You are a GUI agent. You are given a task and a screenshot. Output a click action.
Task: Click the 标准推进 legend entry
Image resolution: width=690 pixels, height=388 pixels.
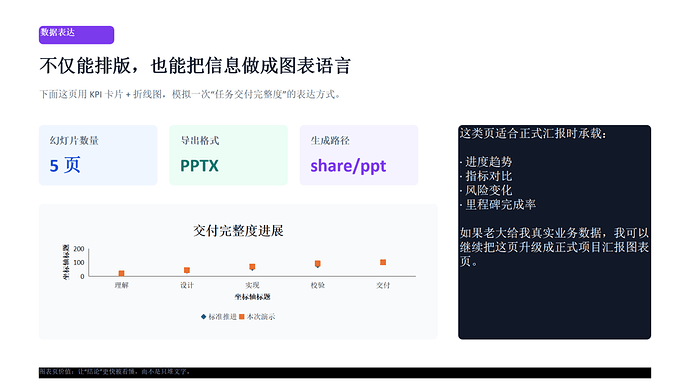click(219, 317)
